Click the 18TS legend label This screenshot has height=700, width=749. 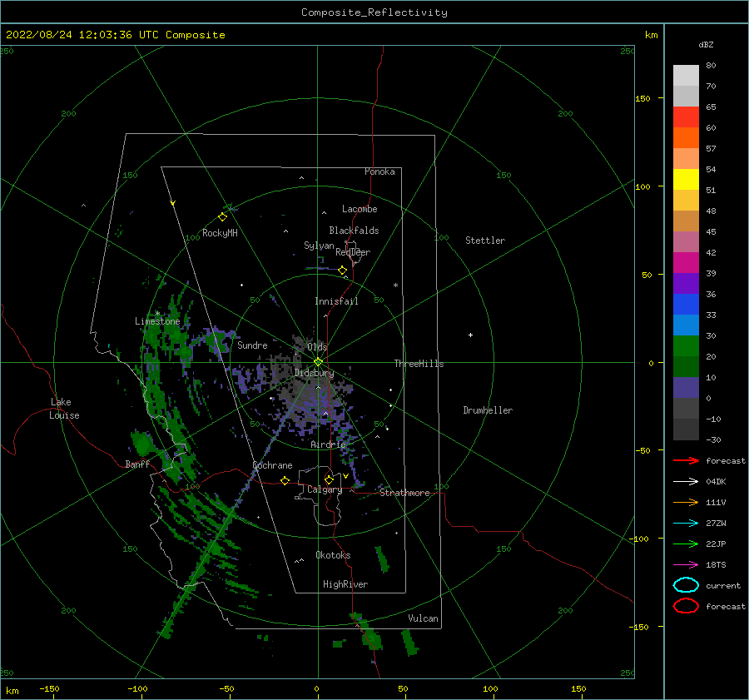716,565
